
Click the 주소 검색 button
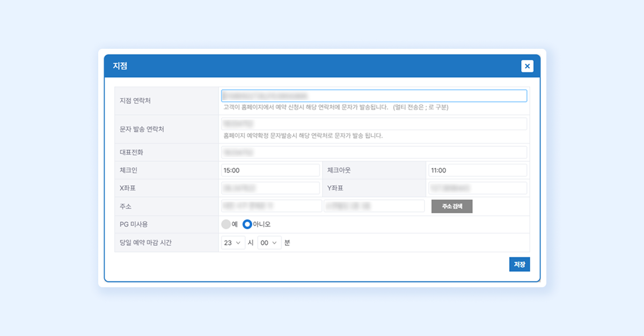(452, 206)
